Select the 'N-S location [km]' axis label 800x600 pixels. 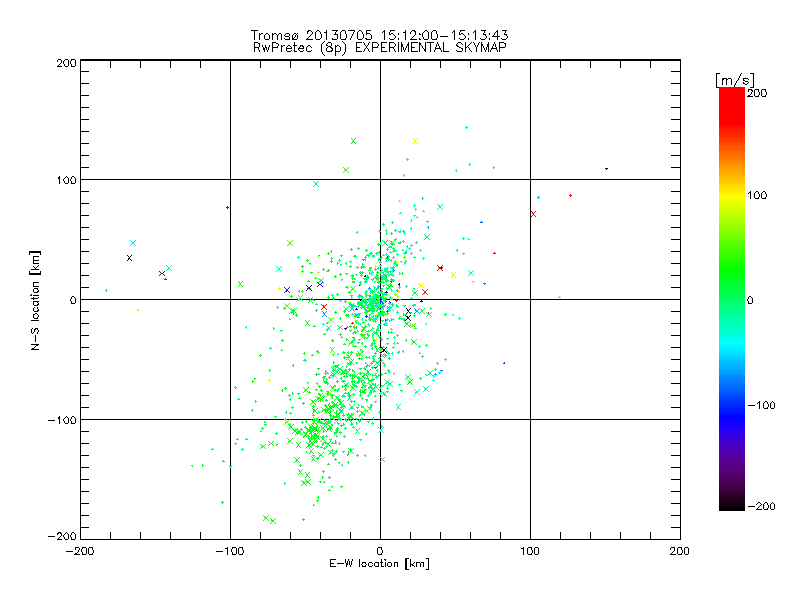(x=35, y=300)
